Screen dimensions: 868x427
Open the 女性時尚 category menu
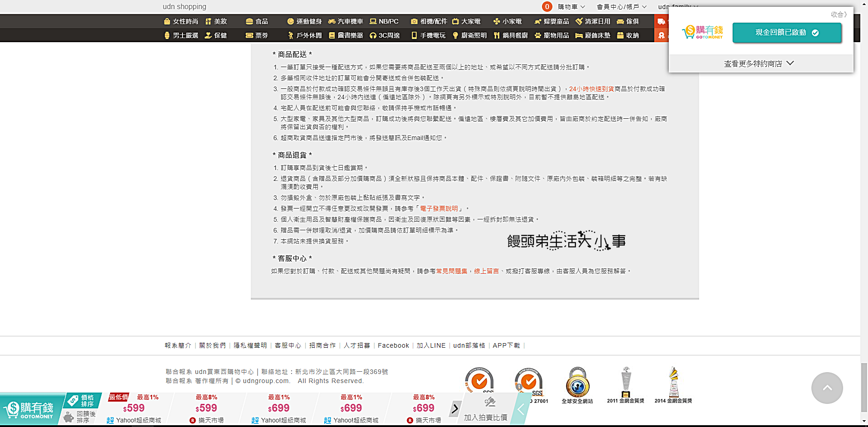(181, 21)
